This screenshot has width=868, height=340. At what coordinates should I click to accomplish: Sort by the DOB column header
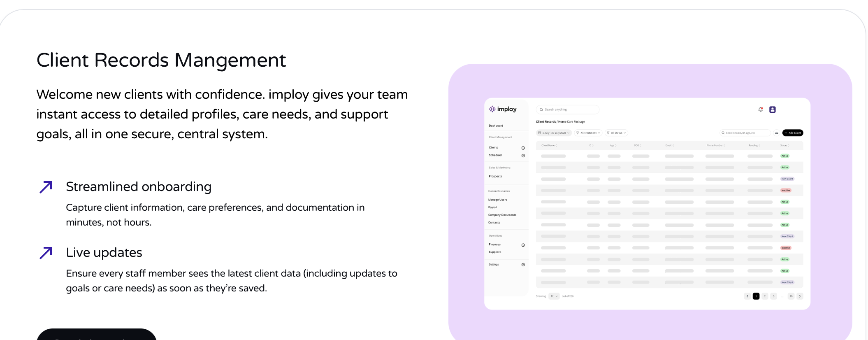pos(638,145)
